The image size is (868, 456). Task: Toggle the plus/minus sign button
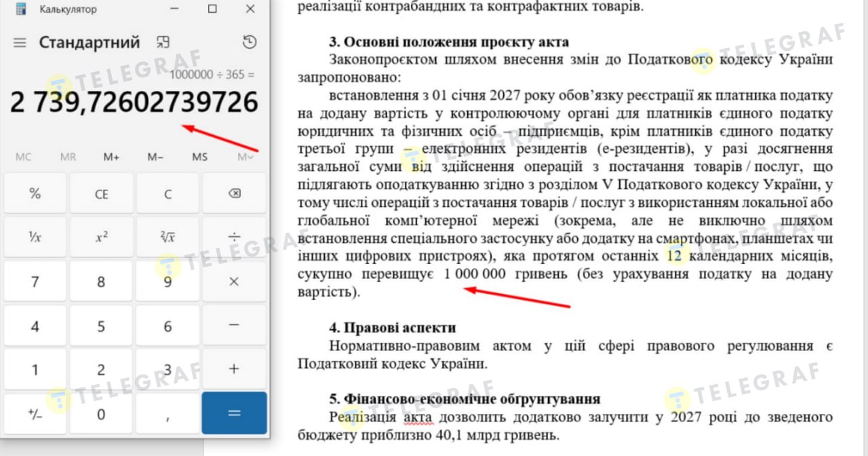pyautogui.click(x=35, y=413)
